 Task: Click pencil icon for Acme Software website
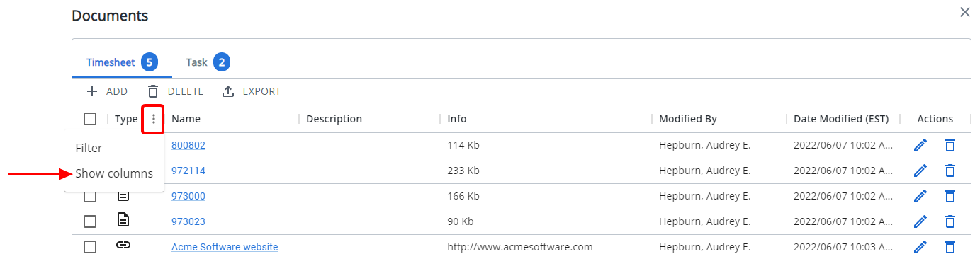(920, 247)
